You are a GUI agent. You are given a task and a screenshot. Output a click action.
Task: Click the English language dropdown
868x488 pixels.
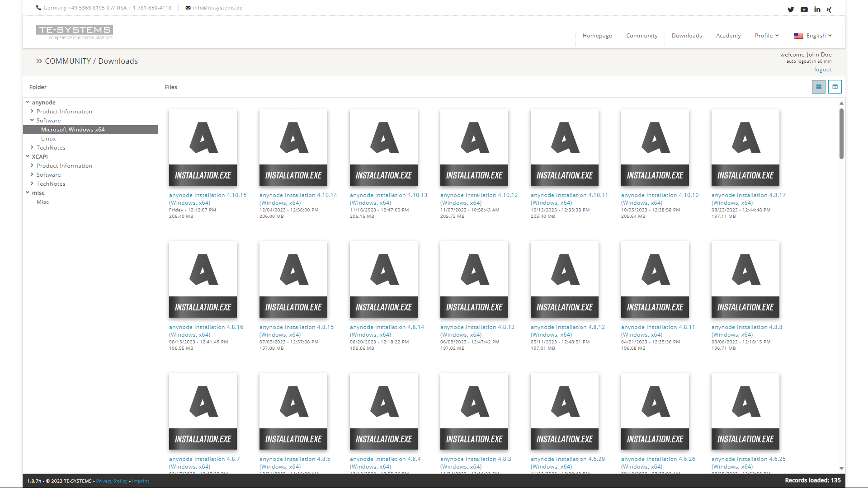point(814,36)
